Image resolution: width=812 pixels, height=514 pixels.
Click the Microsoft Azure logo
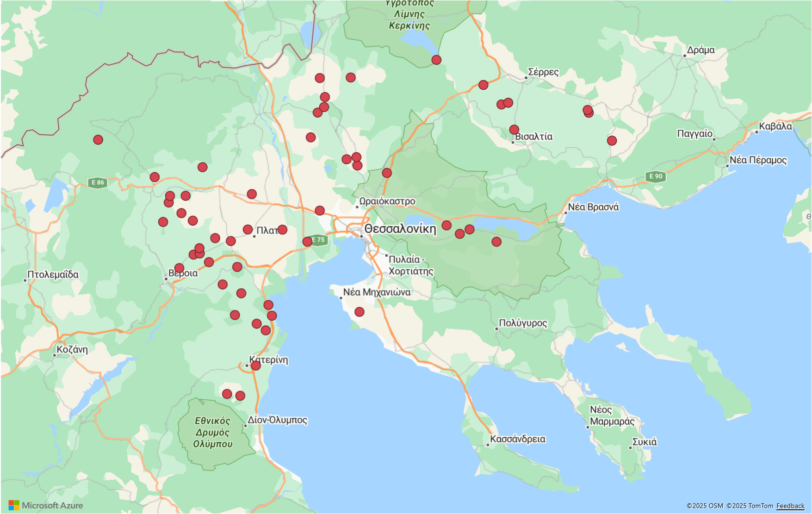(x=46, y=505)
